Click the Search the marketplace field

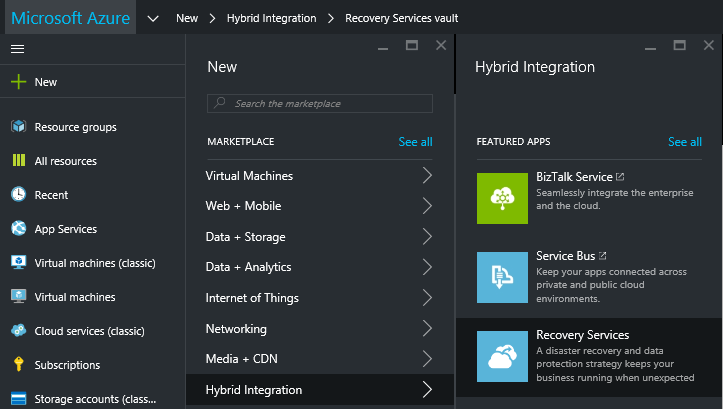[x=320, y=103]
